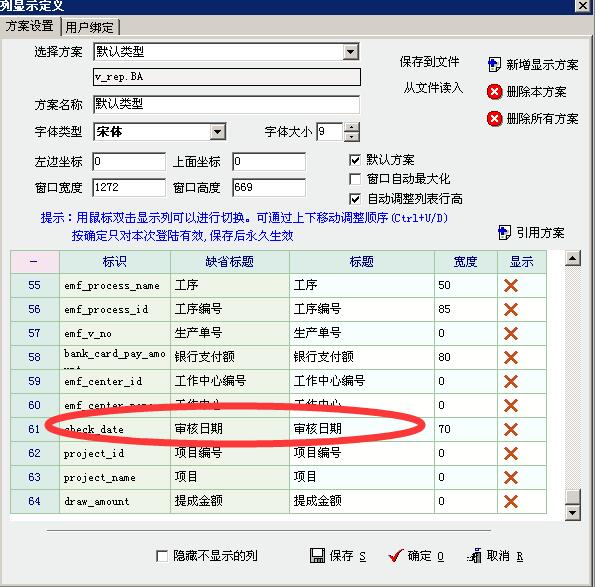The width and height of the screenshot is (595, 587).
Task: Click the 保存 floppy disk save icon
Action: 318,556
